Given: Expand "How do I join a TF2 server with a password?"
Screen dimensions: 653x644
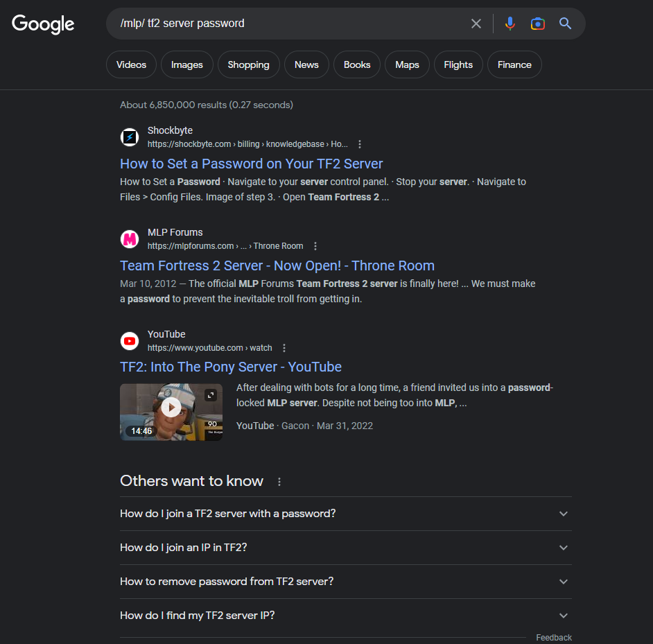Looking at the screenshot, I should [563, 514].
